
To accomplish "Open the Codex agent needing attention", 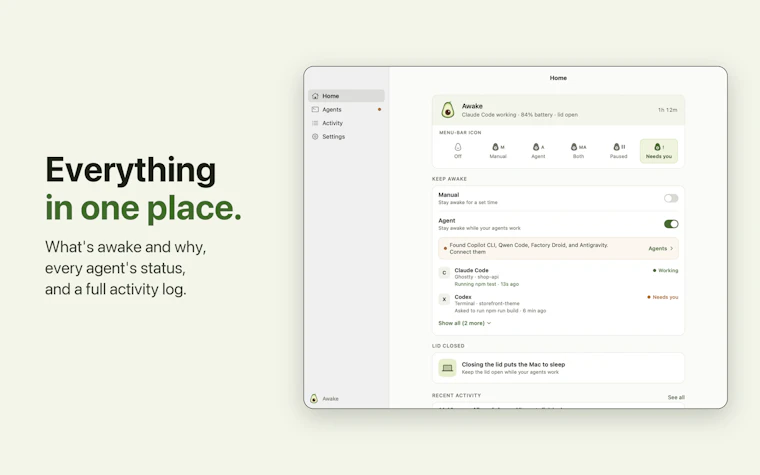I will point(558,303).
